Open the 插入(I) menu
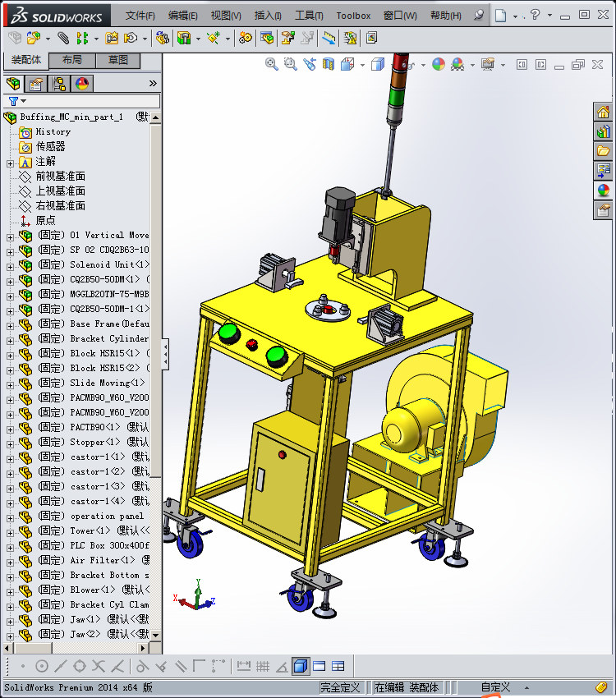 268,16
